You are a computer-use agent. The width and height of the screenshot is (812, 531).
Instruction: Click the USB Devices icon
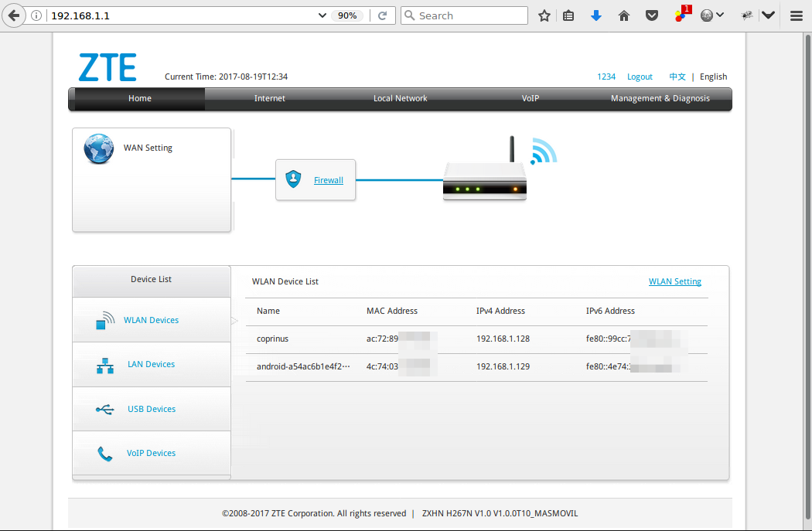tap(105, 409)
